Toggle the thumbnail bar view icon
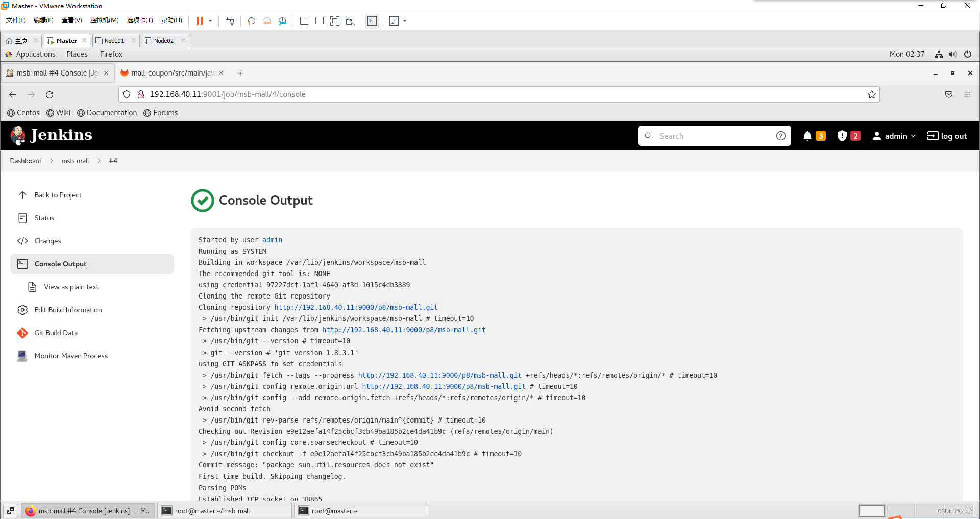 (x=320, y=21)
